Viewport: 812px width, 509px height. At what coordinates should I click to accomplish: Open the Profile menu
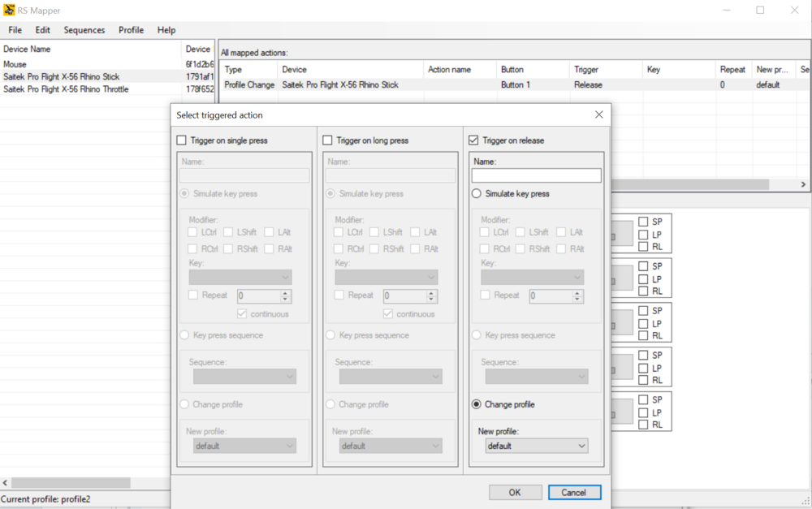pos(131,30)
